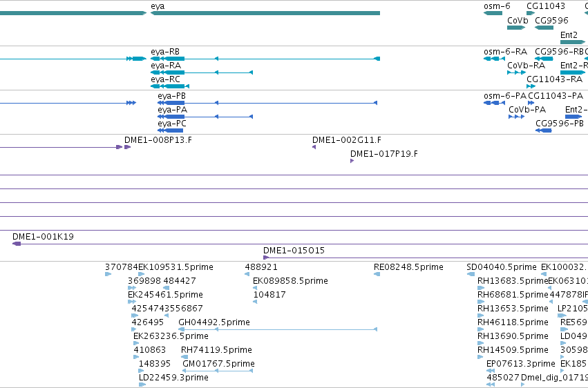Select EST 148395
Image resolution: width=588 pixels, height=388 pixels.
click(141, 371)
